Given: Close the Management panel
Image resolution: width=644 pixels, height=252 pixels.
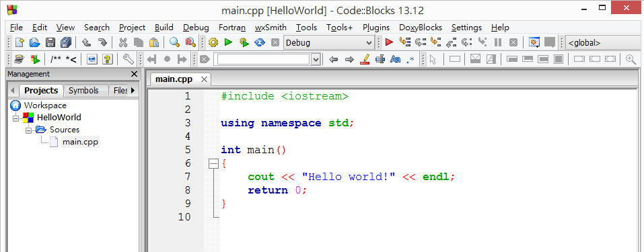Looking at the screenshot, I should click(x=134, y=75).
